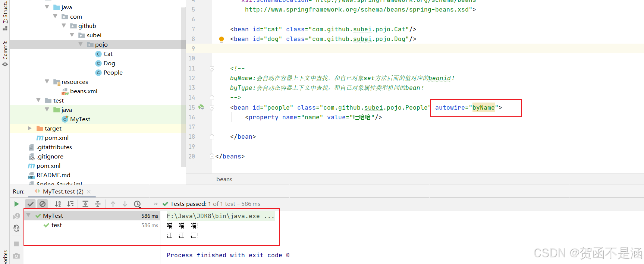Select the resources folder
This screenshot has width=644, height=264.
[75, 82]
